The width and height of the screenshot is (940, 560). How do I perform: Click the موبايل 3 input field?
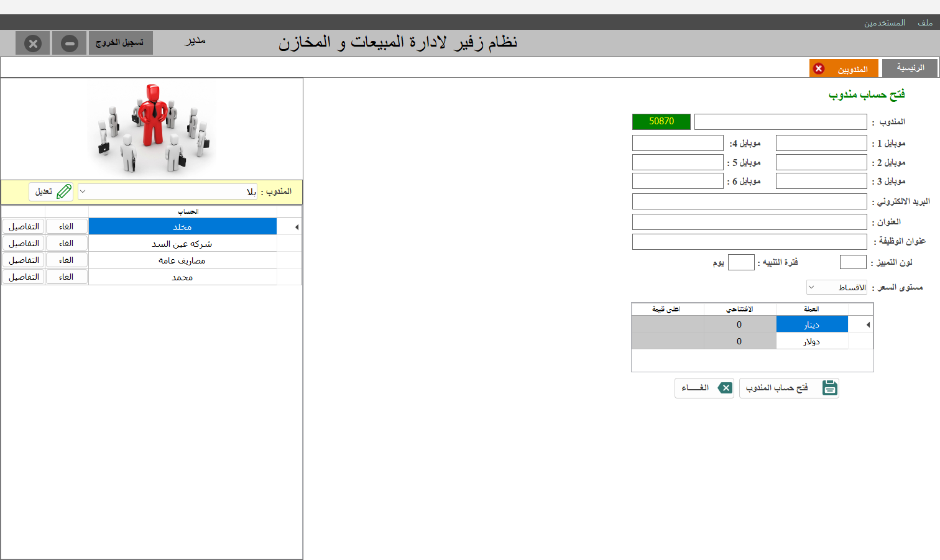coord(821,181)
